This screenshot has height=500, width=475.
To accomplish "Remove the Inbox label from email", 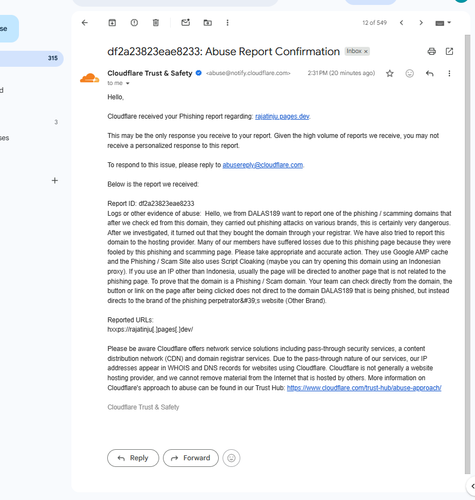I will pos(366,51).
